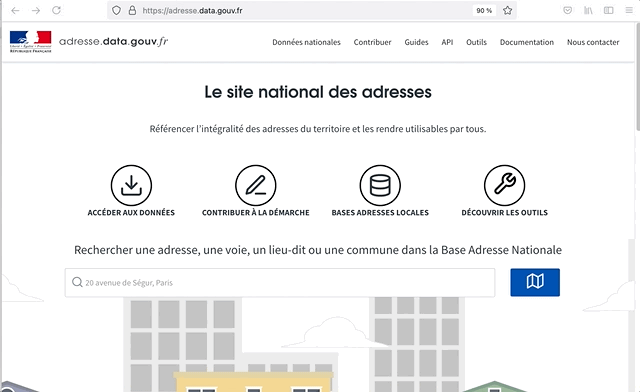This screenshot has height=392, width=640.
Task: Click ACCÉDER AUX DONNÉES label
Action: pos(131,213)
